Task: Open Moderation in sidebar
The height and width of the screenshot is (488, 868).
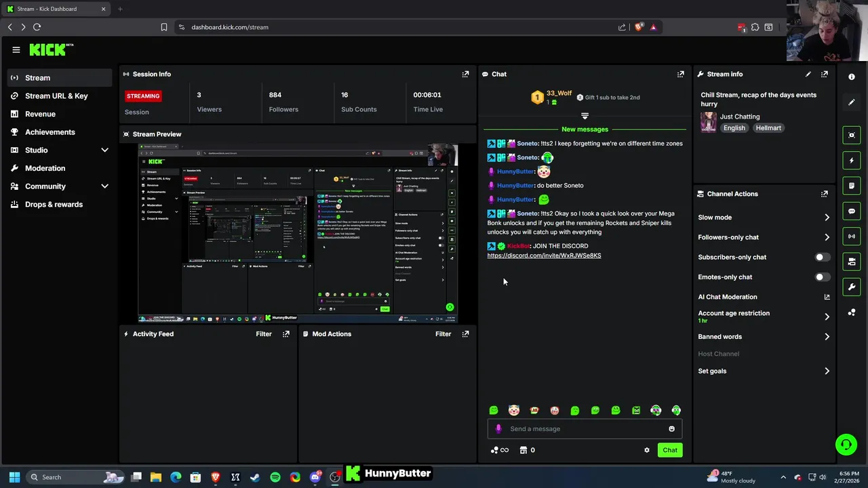Action: coord(60,168)
